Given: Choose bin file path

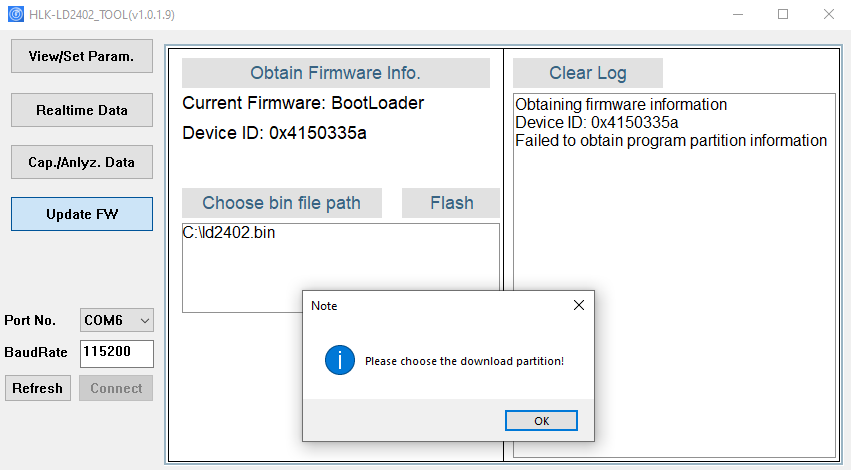Looking at the screenshot, I should pos(282,203).
